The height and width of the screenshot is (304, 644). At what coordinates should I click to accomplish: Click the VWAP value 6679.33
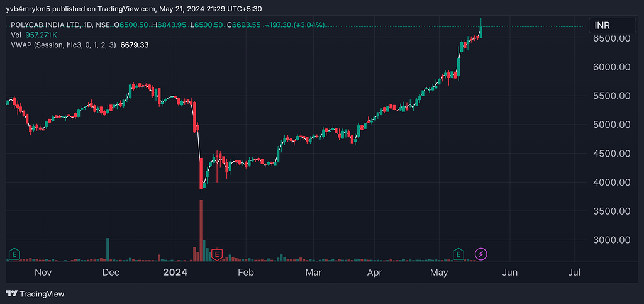pyautogui.click(x=133, y=45)
